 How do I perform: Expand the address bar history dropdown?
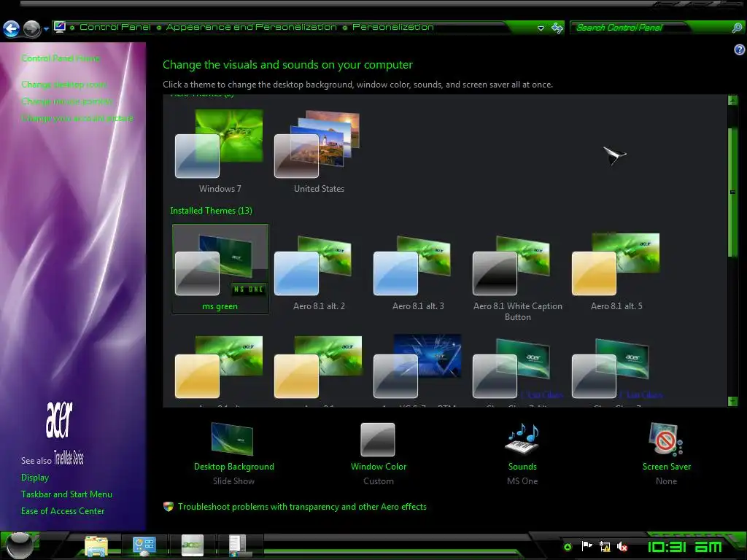pyautogui.click(x=541, y=28)
